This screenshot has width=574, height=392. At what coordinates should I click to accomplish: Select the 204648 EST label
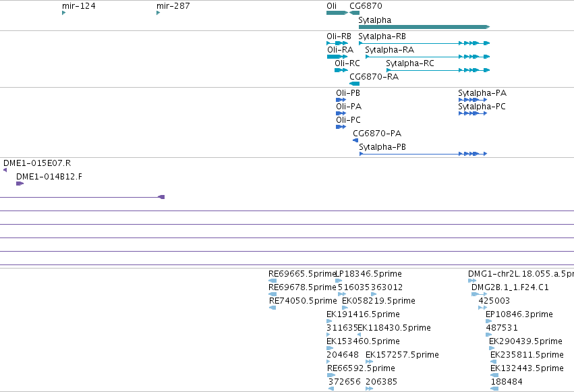coord(343,355)
